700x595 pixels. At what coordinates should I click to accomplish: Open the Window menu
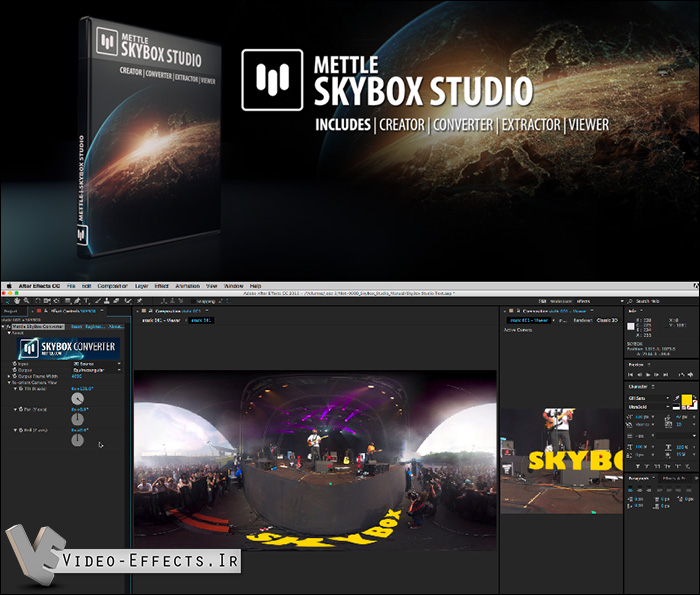[233, 286]
